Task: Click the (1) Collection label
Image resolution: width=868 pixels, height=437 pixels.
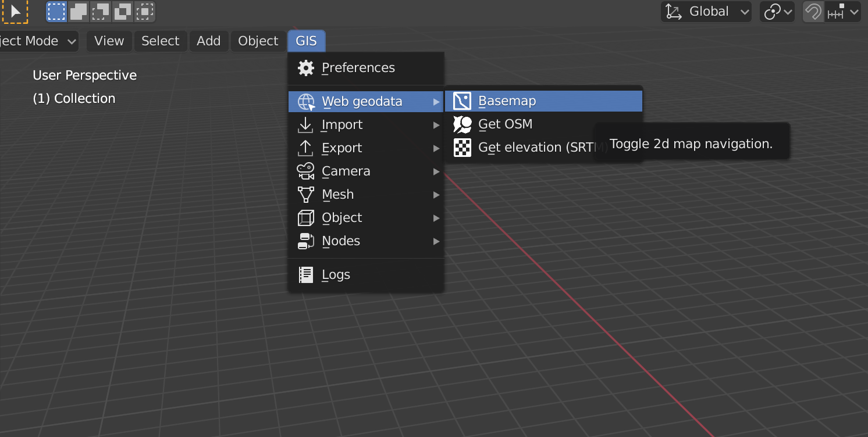Action: tap(74, 99)
